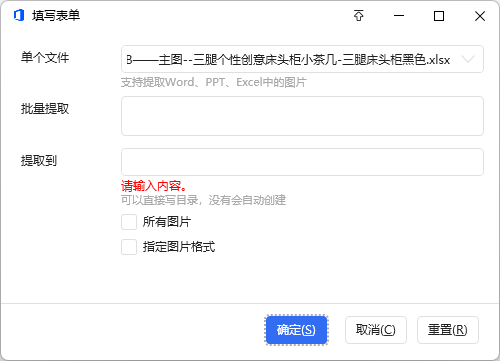Click the 取消(C) cancel button

pyautogui.click(x=376, y=330)
